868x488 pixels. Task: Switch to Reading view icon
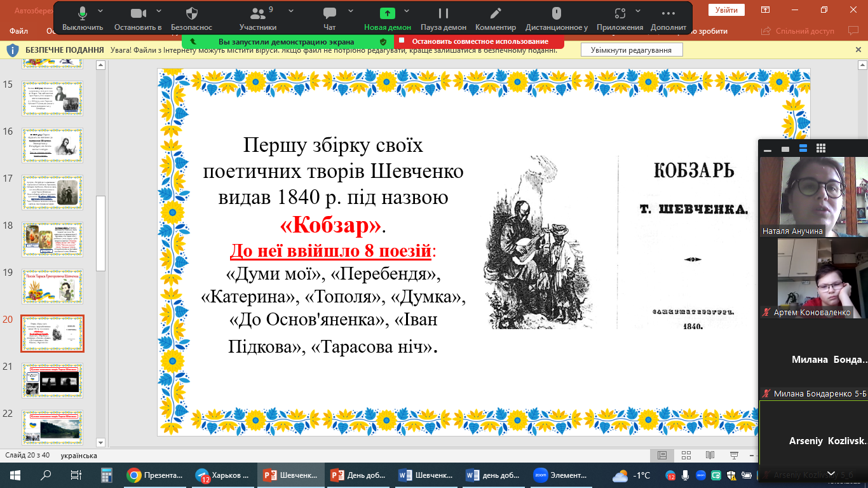pos(710,455)
